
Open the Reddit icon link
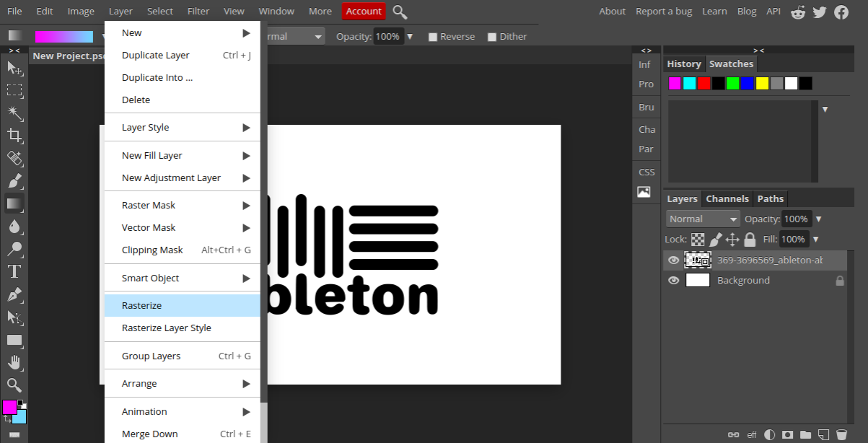click(798, 12)
